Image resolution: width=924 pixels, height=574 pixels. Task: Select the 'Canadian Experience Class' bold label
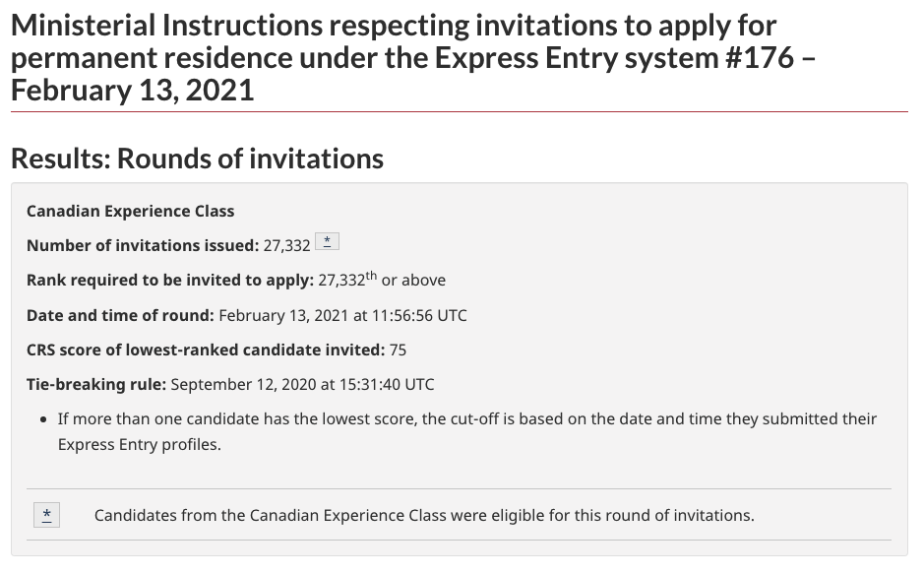130,211
